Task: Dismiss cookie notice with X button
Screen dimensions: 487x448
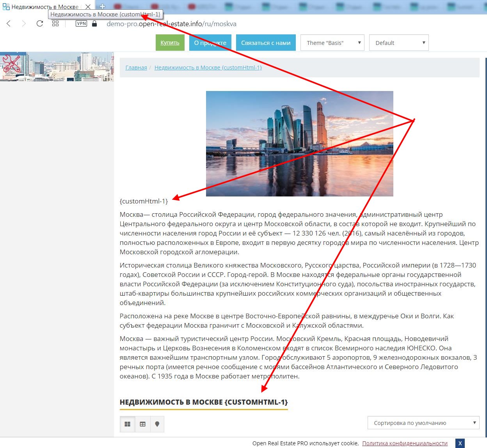Action: click(x=460, y=443)
